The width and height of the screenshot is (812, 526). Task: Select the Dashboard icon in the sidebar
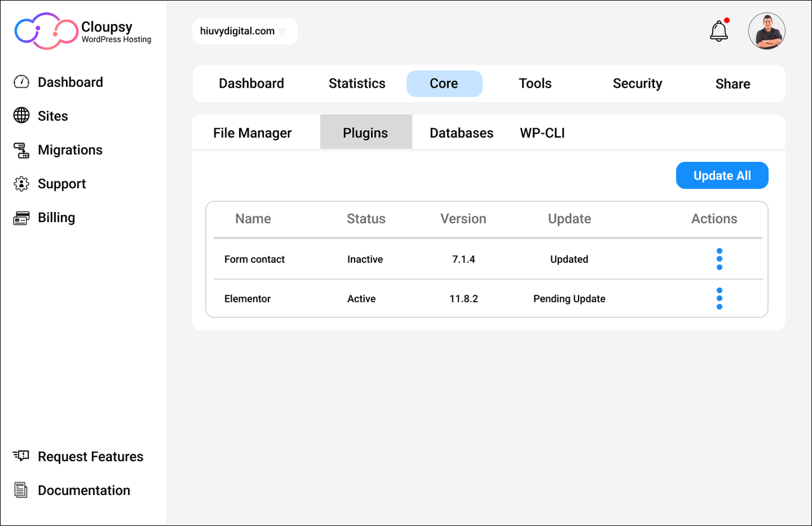click(x=21, y=81)
